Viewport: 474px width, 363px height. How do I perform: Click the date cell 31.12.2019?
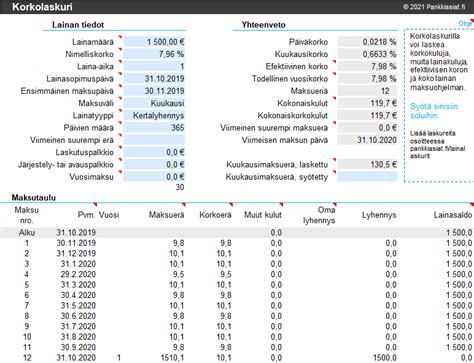(76, 253)
